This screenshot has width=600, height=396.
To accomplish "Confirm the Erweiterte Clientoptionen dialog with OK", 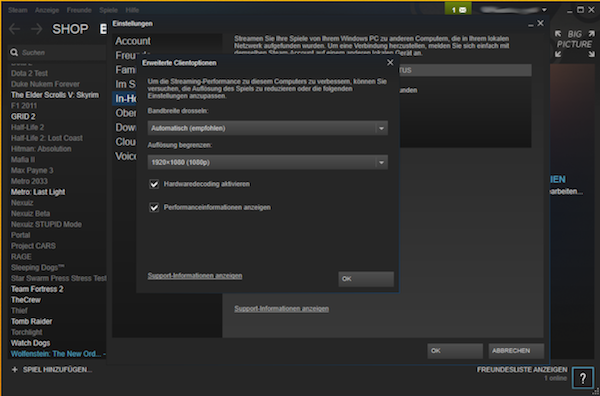I will point(366,279).
